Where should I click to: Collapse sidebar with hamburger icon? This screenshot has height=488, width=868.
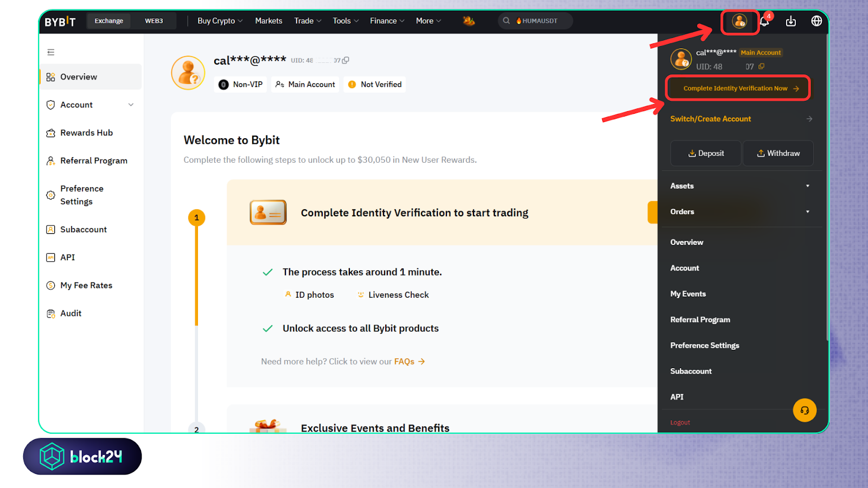pyautogui.click(x=51, y=52)
